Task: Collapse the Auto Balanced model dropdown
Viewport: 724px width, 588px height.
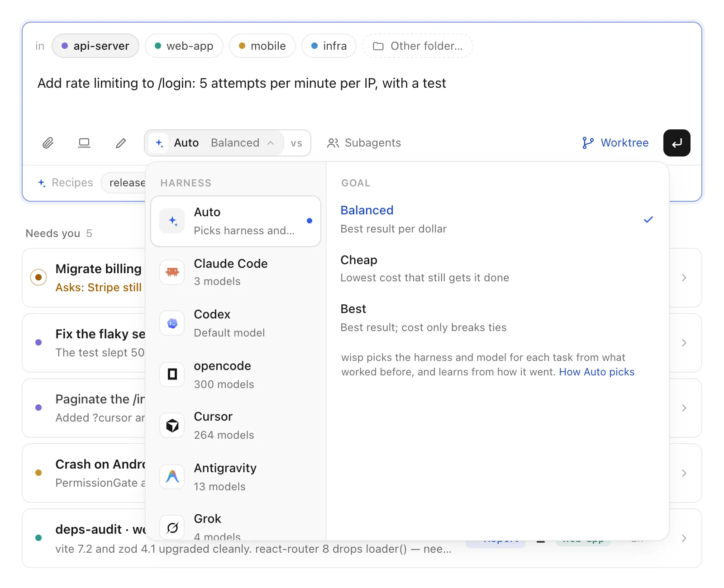Action: coord(214,143)
